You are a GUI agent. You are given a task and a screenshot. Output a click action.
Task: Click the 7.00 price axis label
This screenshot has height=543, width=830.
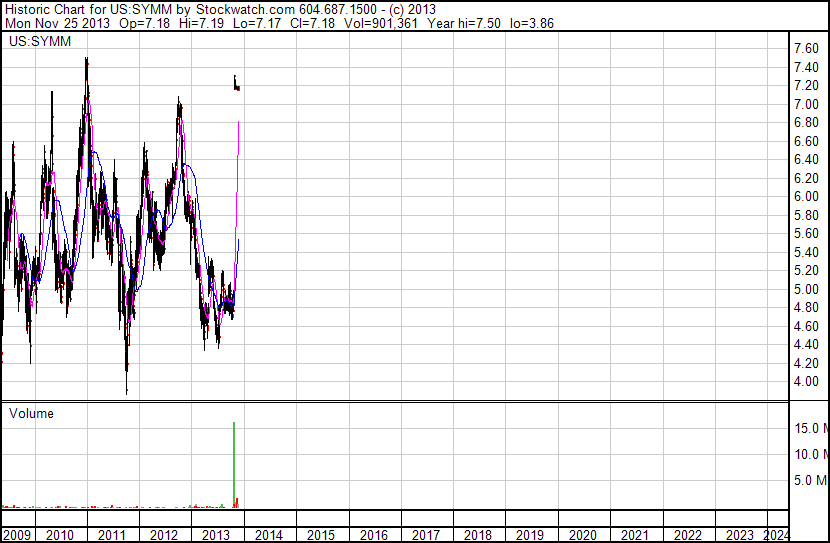(806, 104)
